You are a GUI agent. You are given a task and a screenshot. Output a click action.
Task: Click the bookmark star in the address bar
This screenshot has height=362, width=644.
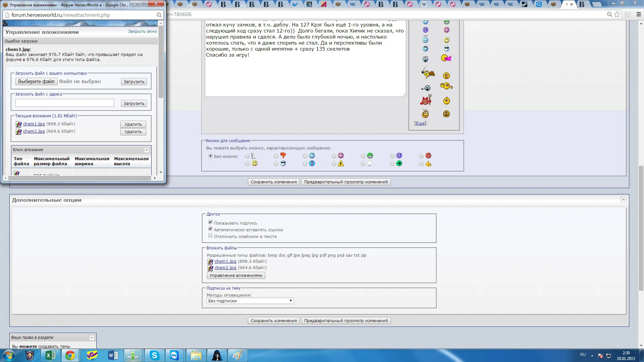[x=617, y=14]
